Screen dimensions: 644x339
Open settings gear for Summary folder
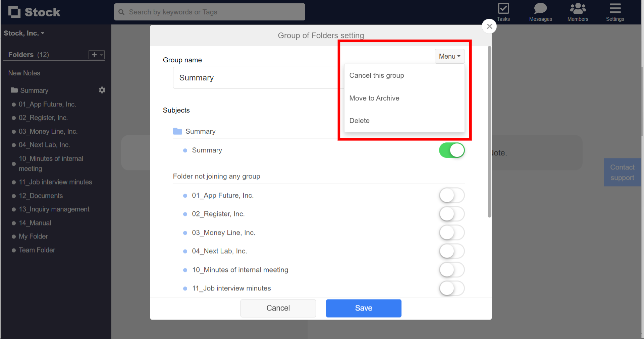tap(102, 90)
